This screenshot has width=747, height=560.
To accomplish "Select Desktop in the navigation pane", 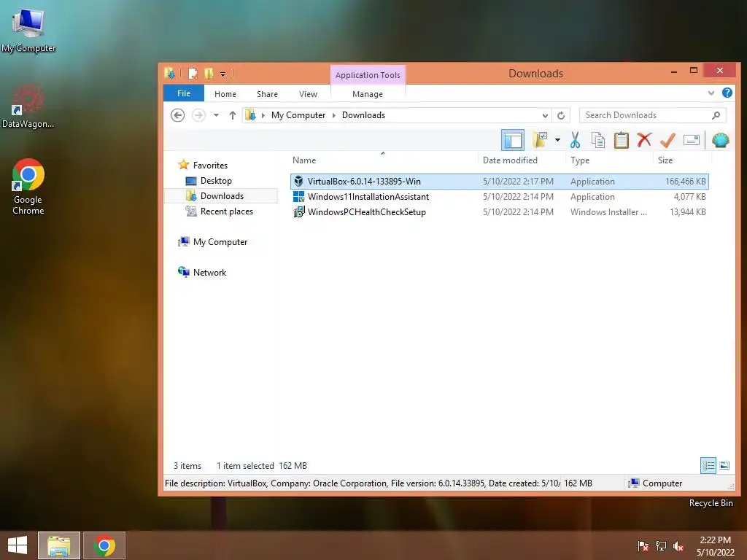I will click(216, 181).
